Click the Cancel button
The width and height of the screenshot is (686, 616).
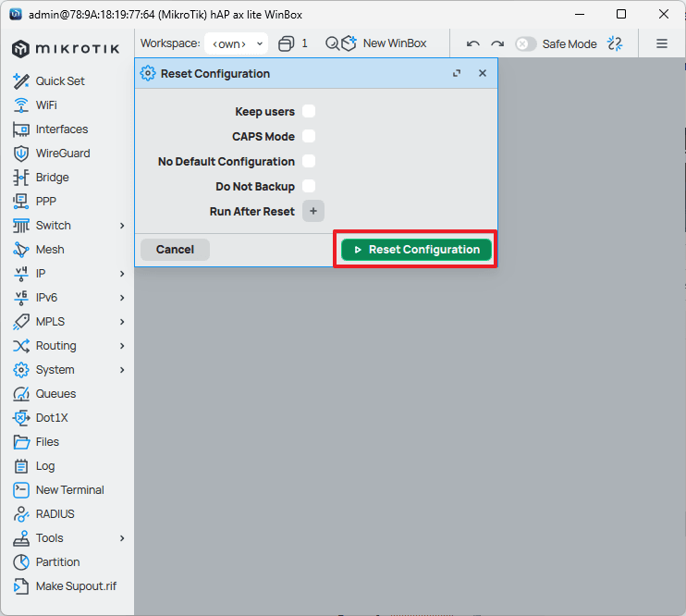click(x=175, y=249)
